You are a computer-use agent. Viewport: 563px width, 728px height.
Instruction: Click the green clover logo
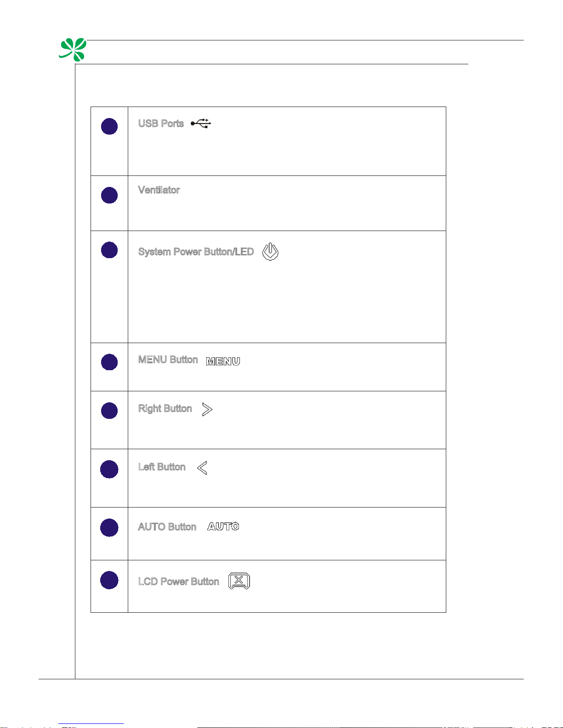pos(73,50)
